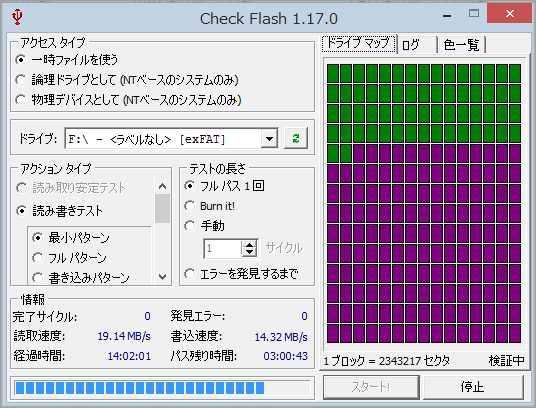Minimize the Check Flash window
Screen dimensions: 536x408
coord(447,15)
